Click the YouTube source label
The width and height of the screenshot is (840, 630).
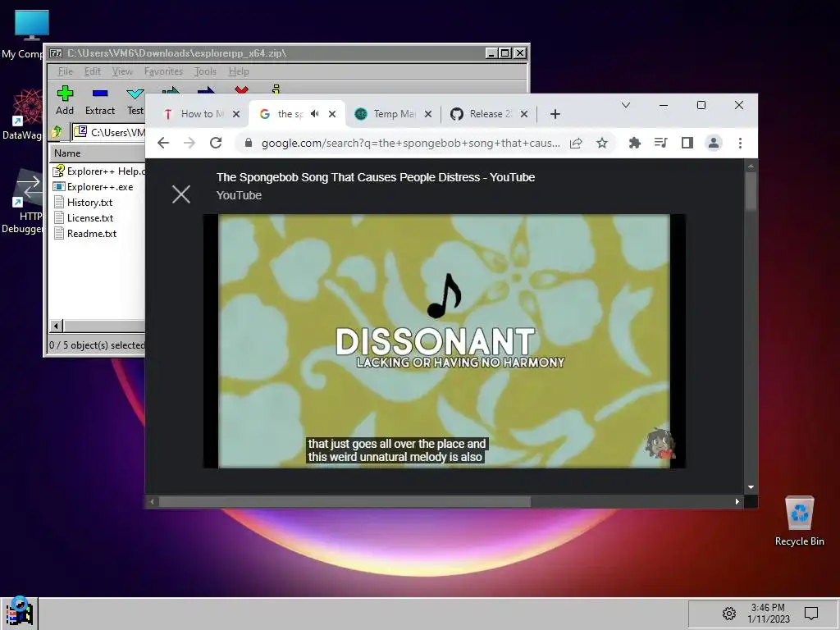point(239,195)
